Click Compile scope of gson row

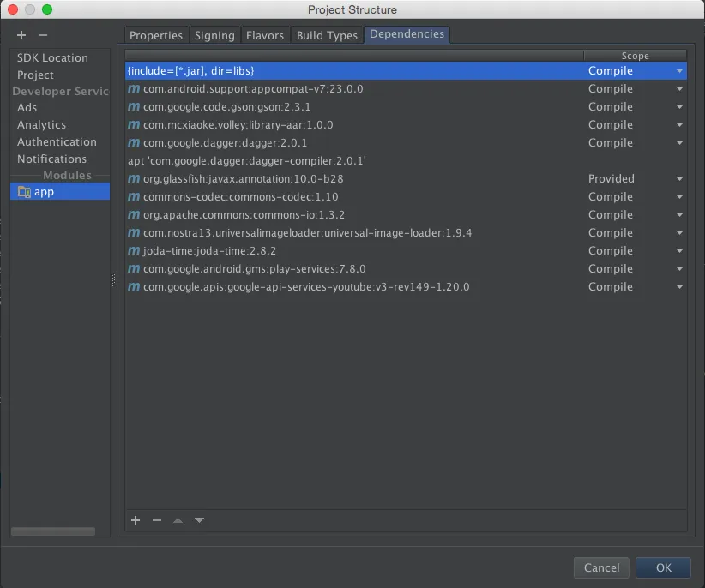(610, 106)
